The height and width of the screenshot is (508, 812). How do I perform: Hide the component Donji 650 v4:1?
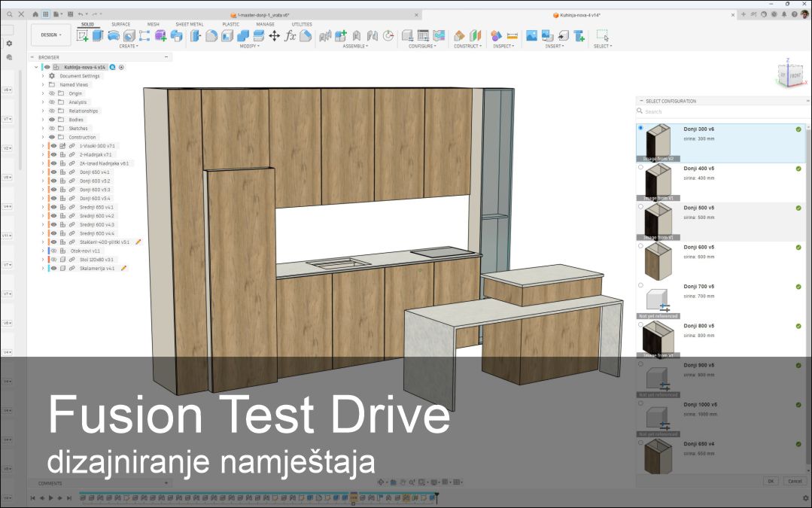pos(54,172)
